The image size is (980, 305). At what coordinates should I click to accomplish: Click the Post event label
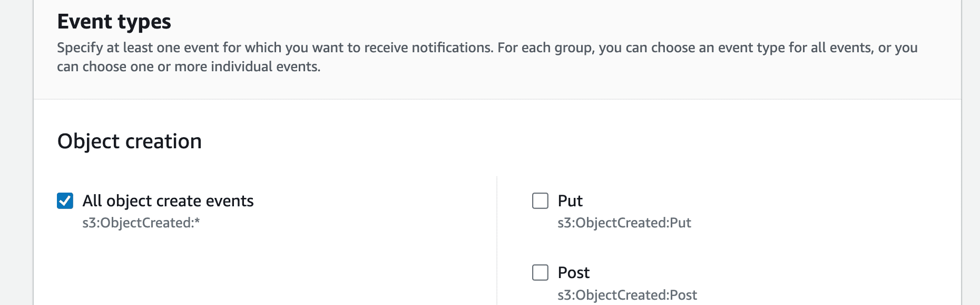(x=574, y=273)
